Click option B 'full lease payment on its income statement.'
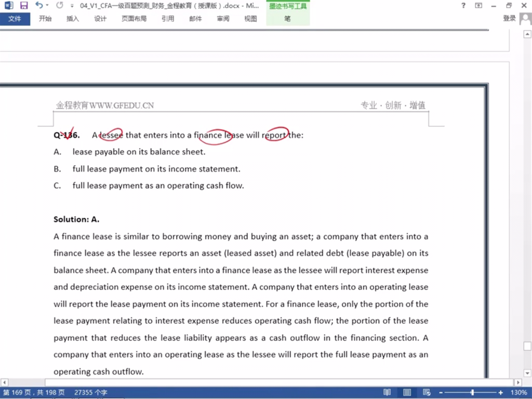532x399 pixels. [x=156, y=169]
